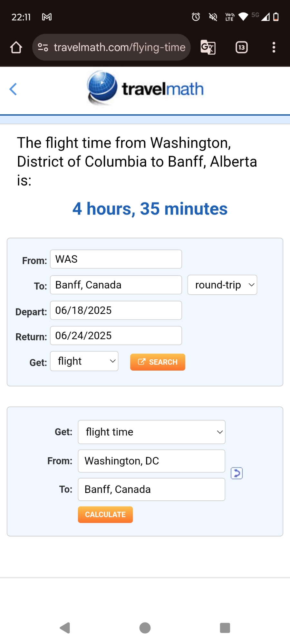Image resolution: width=290 pixels, height=644 pixels.
Task: Edit the Washington, DC From field
Action: (x=151, y=461)
